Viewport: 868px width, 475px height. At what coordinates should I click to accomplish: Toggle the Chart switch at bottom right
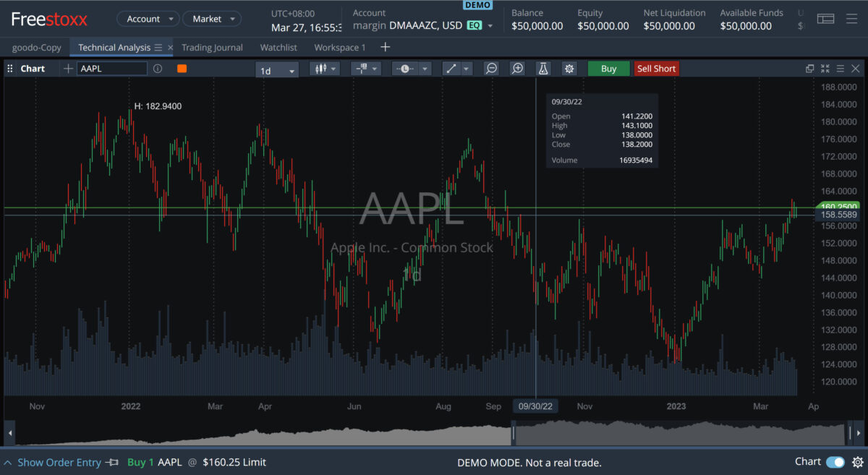coord(835,462)
